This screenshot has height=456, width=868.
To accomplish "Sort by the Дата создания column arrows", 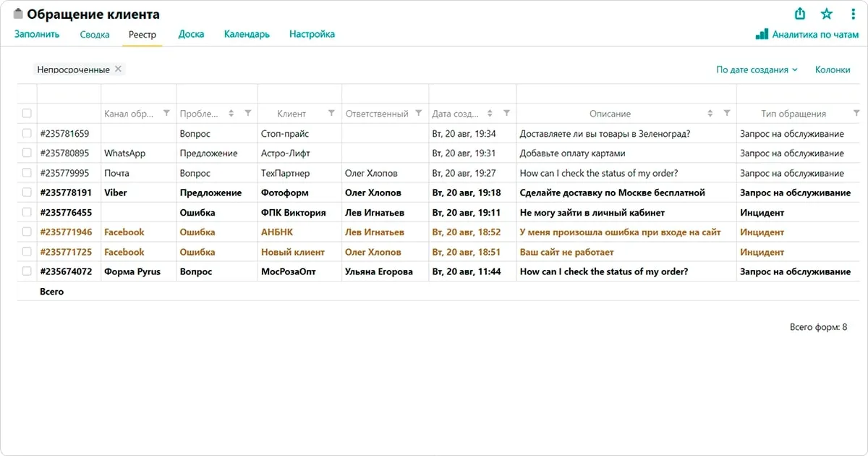I will click(x=490, y=113).
